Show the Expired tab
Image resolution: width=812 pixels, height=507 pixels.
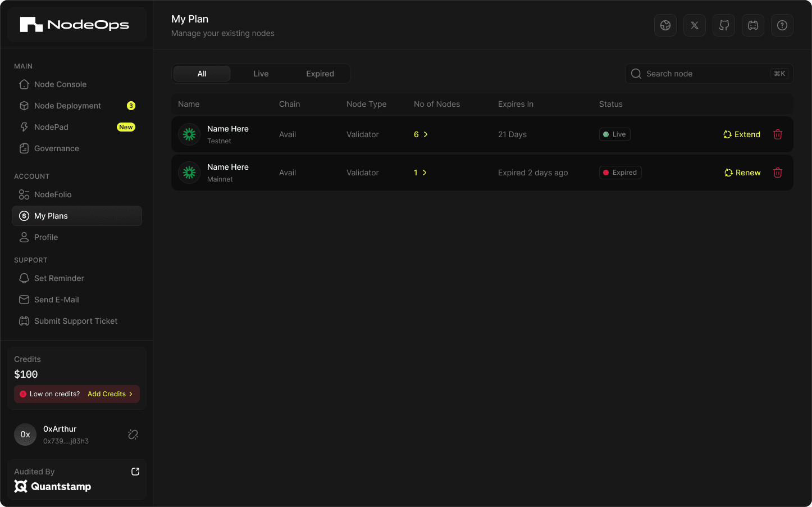[320, 74]
